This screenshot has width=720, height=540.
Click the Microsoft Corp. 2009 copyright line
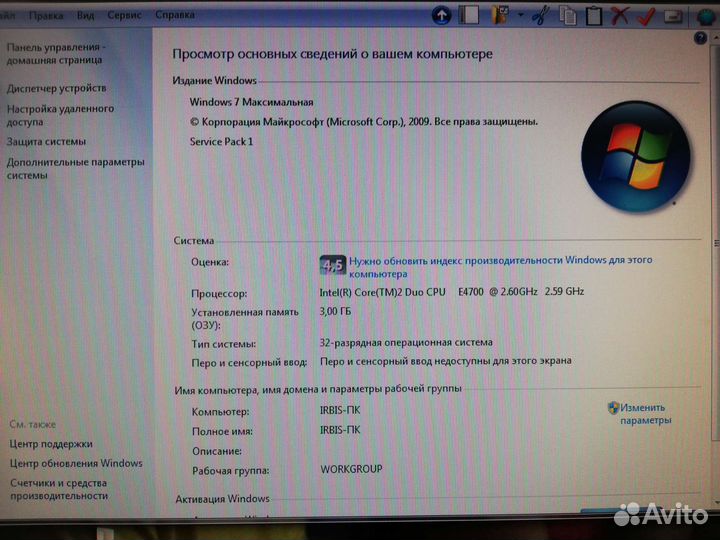click(363, 122)
